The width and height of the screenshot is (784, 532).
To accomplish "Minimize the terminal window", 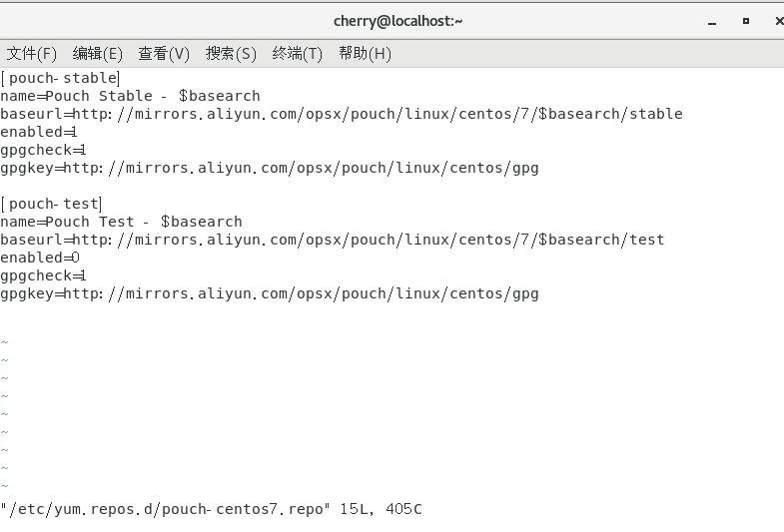I will (x=712, y=22).
